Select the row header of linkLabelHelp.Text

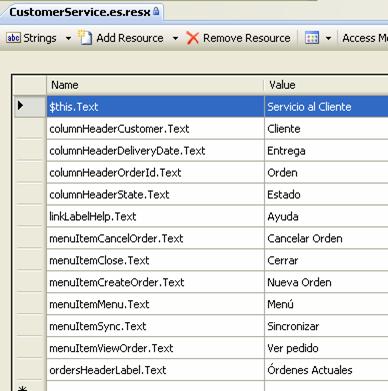[x=29, y=216]
